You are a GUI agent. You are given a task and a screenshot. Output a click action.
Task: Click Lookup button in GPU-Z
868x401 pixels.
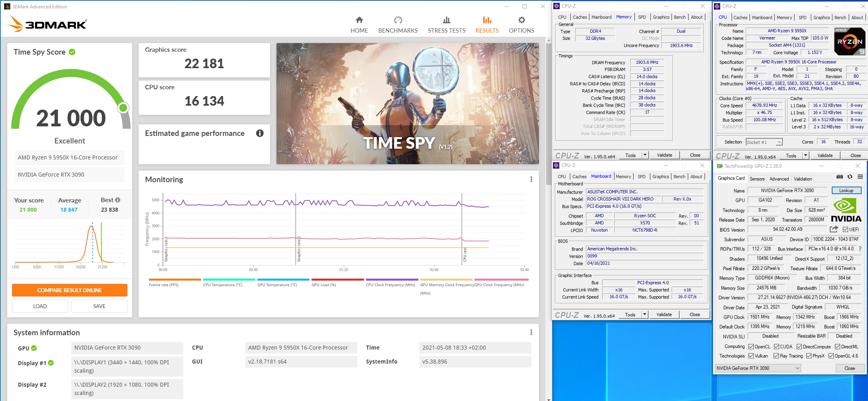click(x=846, y=191)
